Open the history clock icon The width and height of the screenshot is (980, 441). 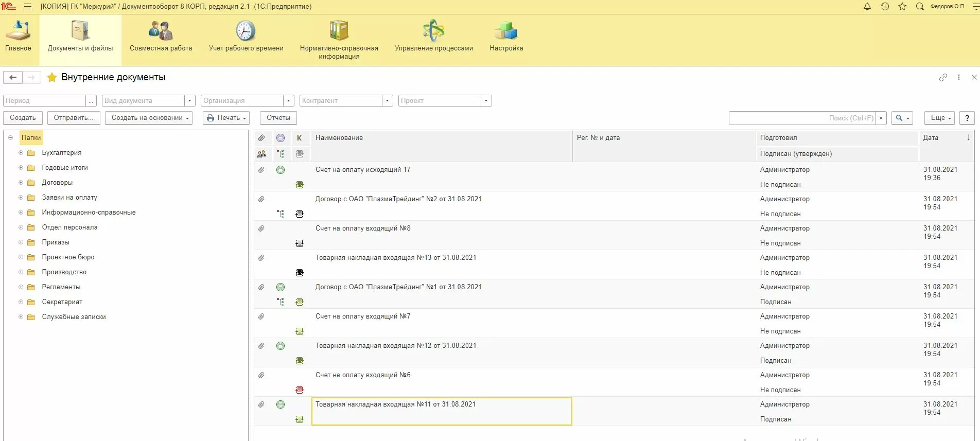(885, 7)
